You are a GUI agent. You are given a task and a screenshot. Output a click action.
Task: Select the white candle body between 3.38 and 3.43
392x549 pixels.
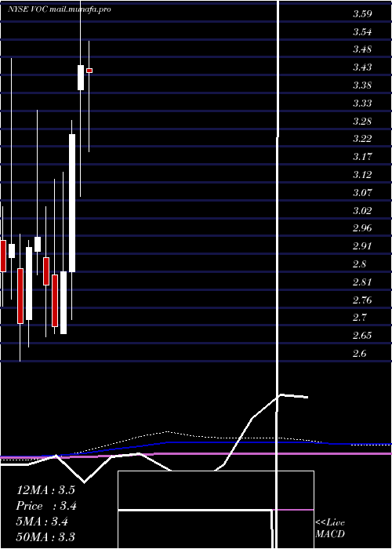[81, 78]
